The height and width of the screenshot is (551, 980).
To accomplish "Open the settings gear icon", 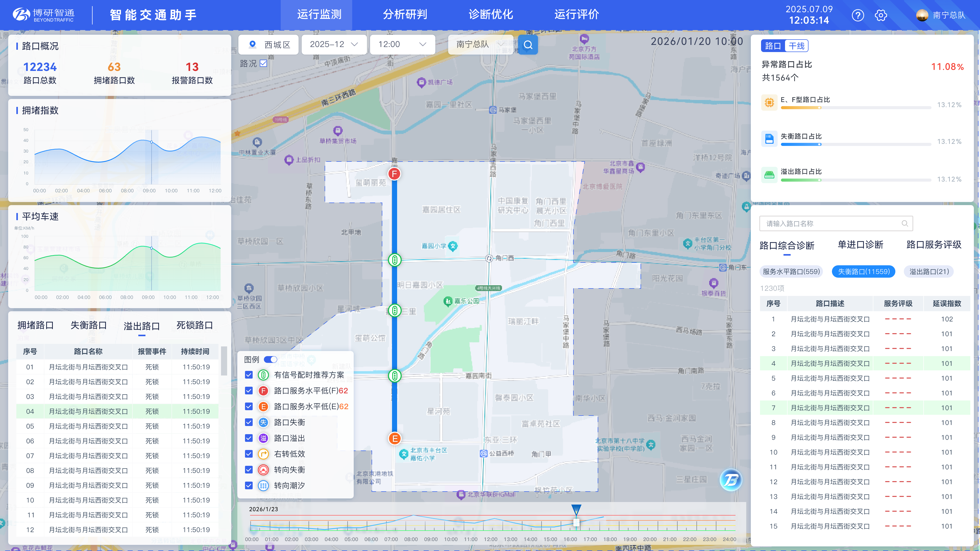I will (x=881, y=15).
